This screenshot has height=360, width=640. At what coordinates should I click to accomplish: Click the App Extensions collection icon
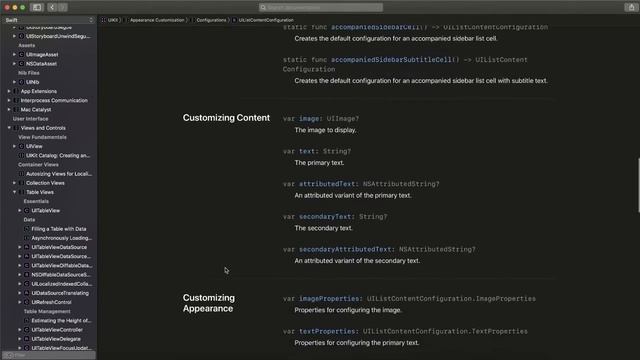point(16,91)
